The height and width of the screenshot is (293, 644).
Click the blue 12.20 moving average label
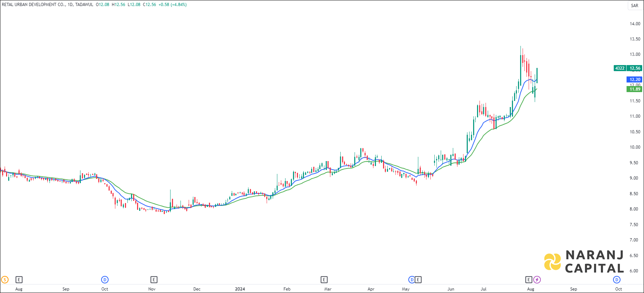[x=635, y=80]
